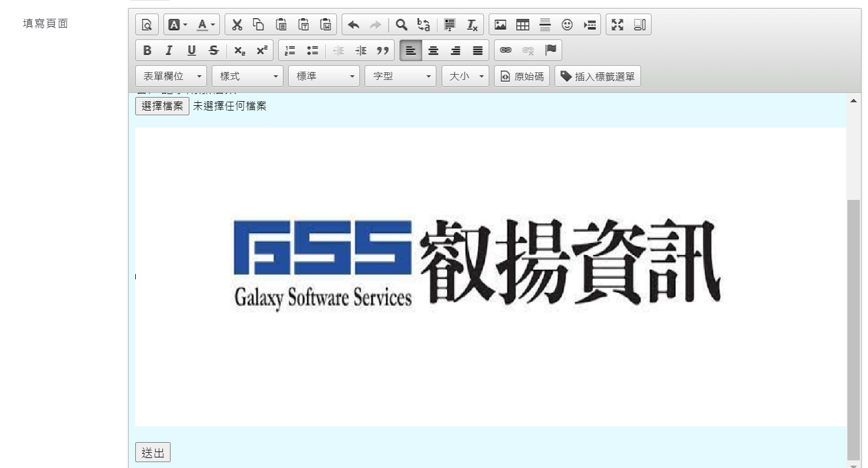
Task: Insert an anchor with the flag icon
Action: [550, 51]
